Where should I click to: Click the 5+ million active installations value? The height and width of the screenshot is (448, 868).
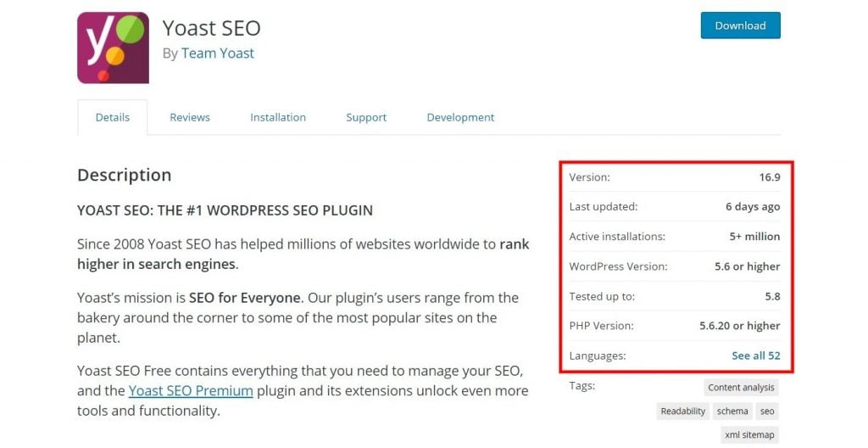(x=754, y=237)
